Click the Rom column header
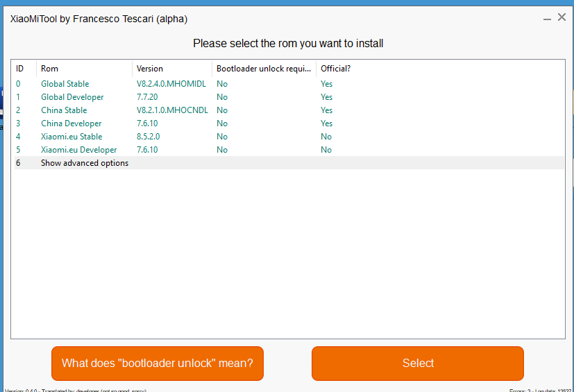The height and width of the screenshot is (392, 574). (50, 69)
